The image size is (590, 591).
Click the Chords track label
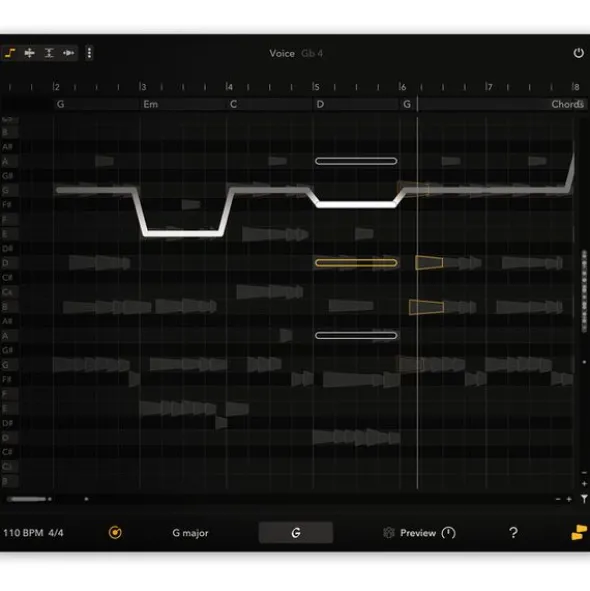[x=567, y=104]
